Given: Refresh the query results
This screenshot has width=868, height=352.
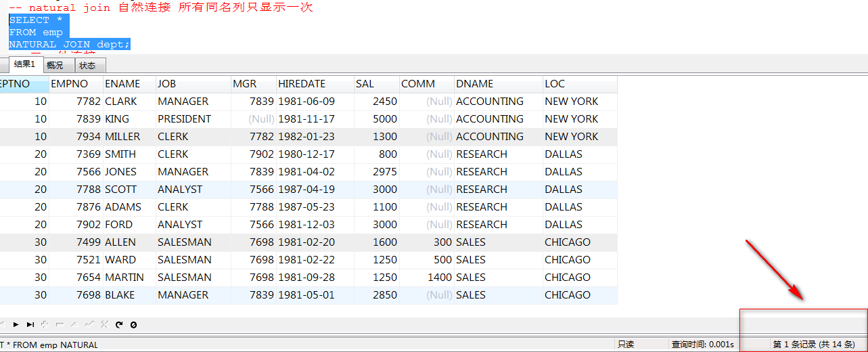Looking at the screenshot, I should coord(119,325).
